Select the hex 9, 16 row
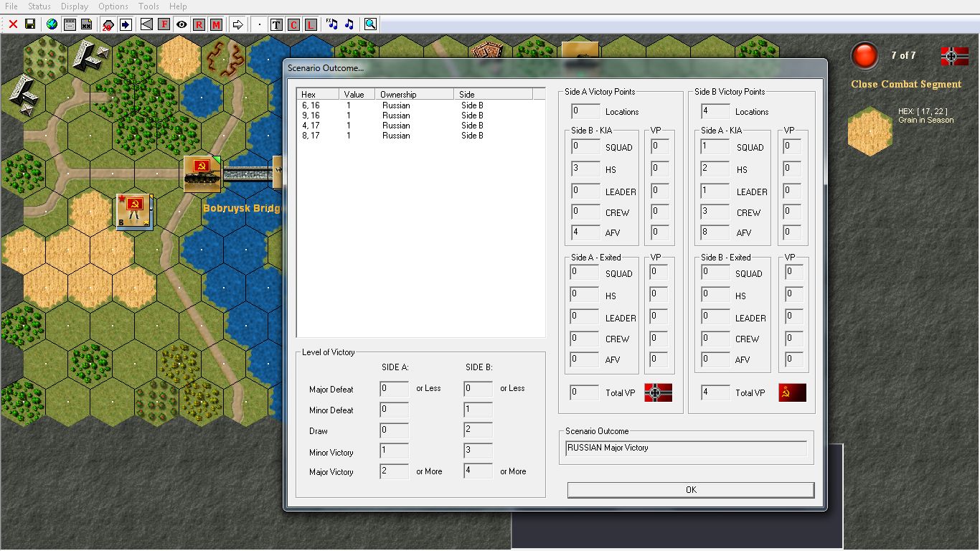The image size is (980, 551). [421, 116]
